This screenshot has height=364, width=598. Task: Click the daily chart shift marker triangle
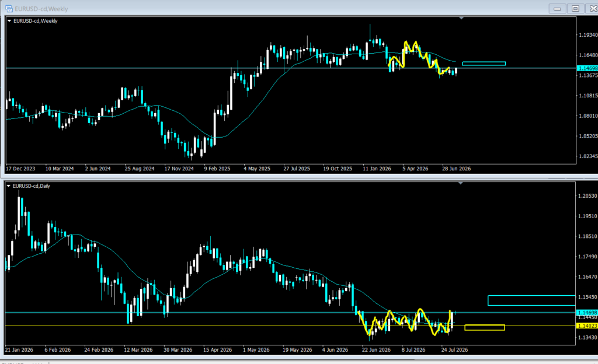pos(461,183)
